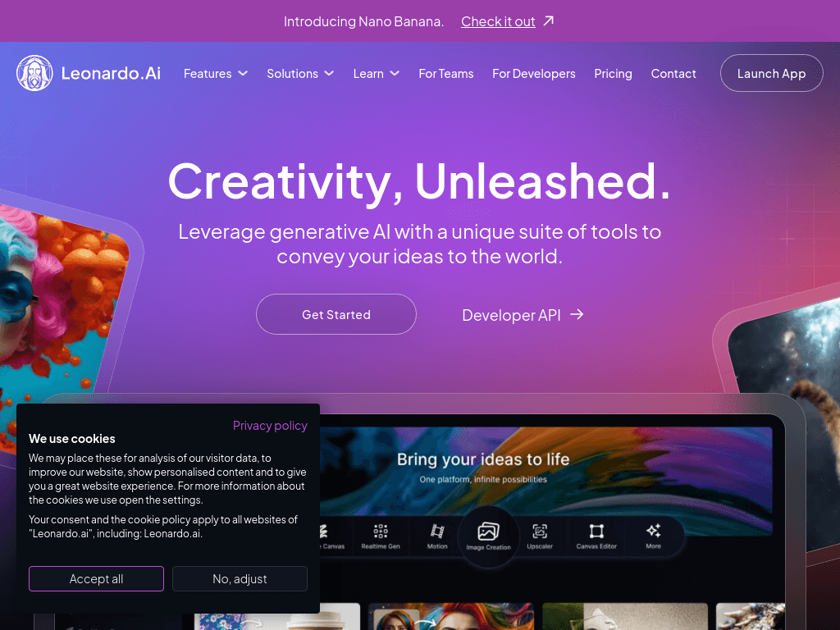The width and height of the screenshot is (840, 630).
Task: Select the Image Creation icon
Action: point(488,531)
